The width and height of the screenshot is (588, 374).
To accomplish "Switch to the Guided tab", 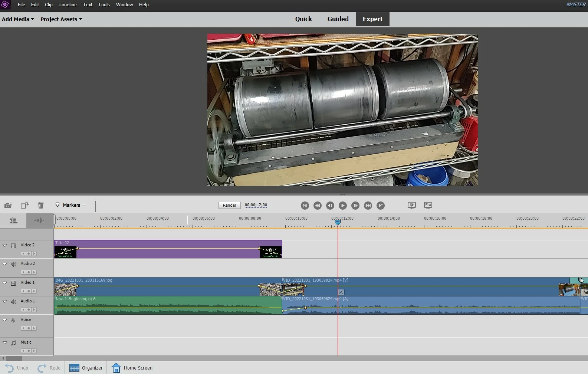I will (x=338, y=19).
